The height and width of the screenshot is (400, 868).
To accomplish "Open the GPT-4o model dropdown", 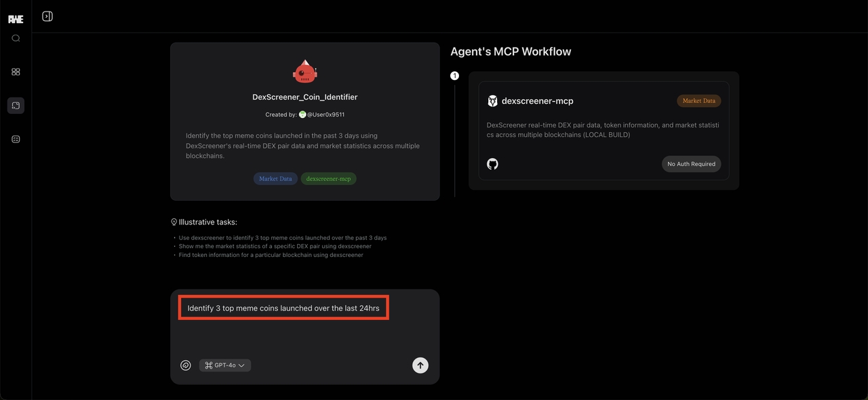I will (x=225, y=365).
